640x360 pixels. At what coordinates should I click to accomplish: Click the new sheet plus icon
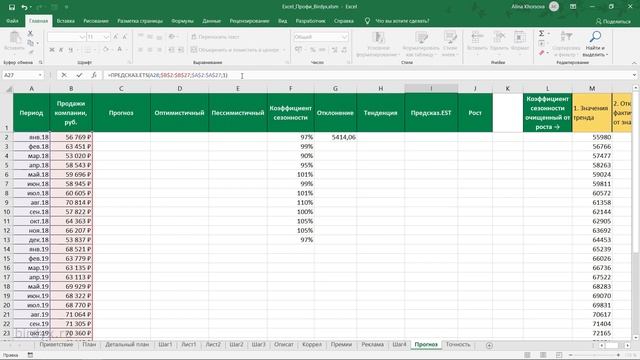click(x=489, y=345)
